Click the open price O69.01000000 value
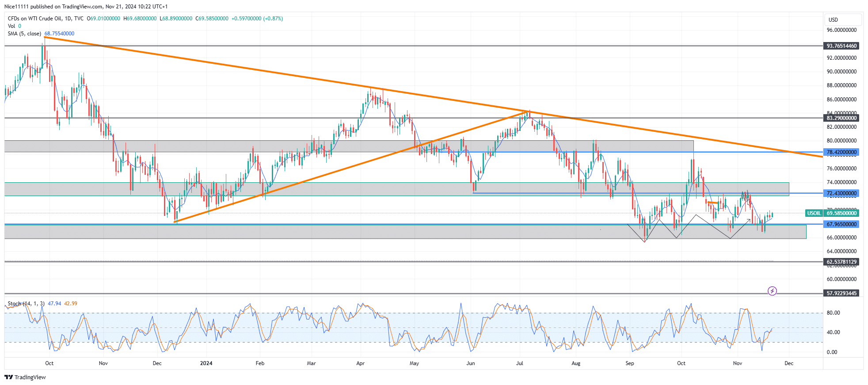 (x=103, y=19)
